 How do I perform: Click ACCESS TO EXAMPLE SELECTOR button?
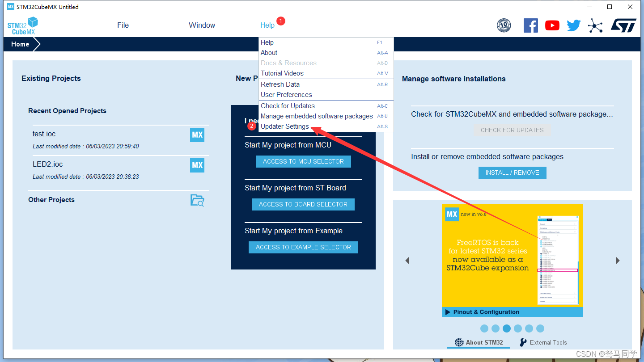[303, 247]
